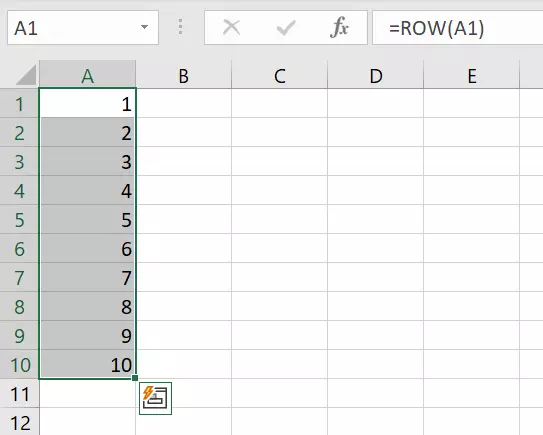Select column B header
The height and width of the screenshot is (435, 543).
point(184,75)
